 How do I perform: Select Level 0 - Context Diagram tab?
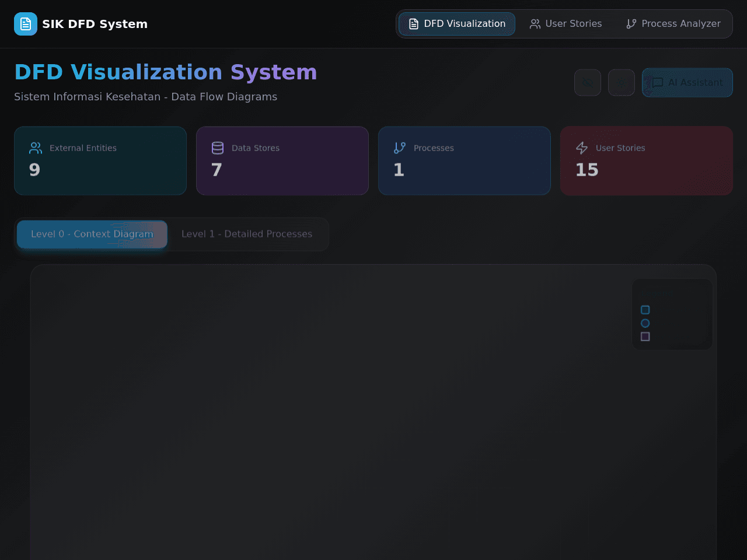tap(92, 234)
